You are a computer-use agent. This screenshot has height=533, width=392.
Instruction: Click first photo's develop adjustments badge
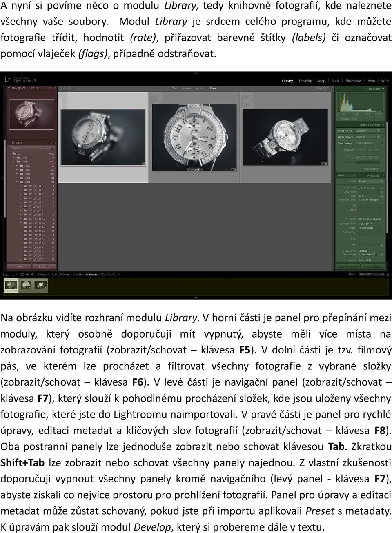coord(143,164)
